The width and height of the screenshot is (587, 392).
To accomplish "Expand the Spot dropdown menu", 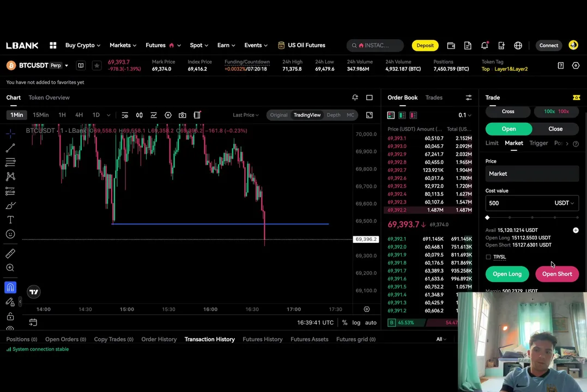I will coord(199,45).
